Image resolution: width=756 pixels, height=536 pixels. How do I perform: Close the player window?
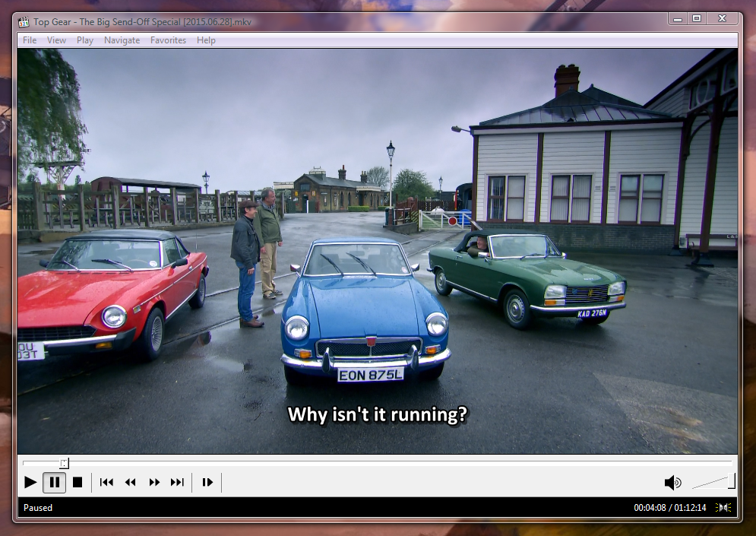click(x=722, y=19)
